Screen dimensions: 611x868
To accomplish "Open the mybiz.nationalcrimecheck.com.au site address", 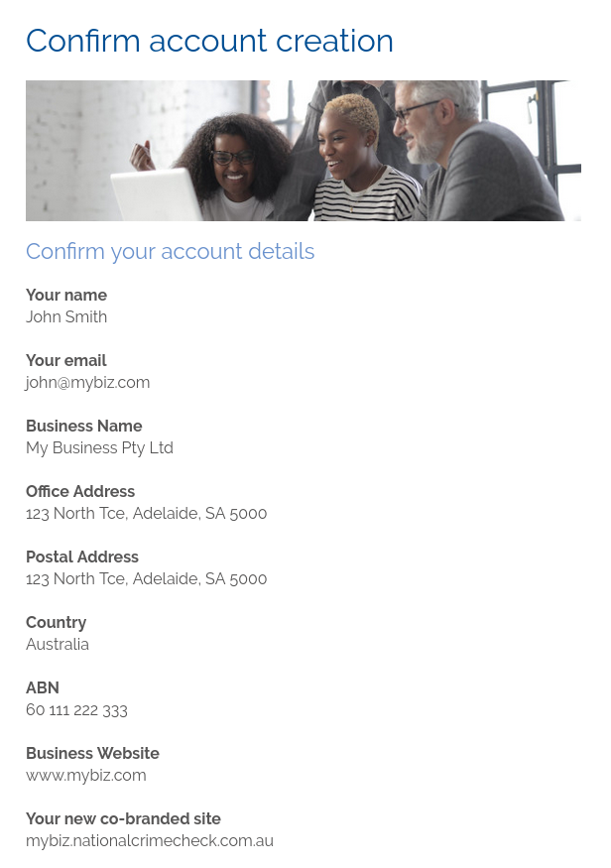I will pyautogui.click(x=150, y=841).
